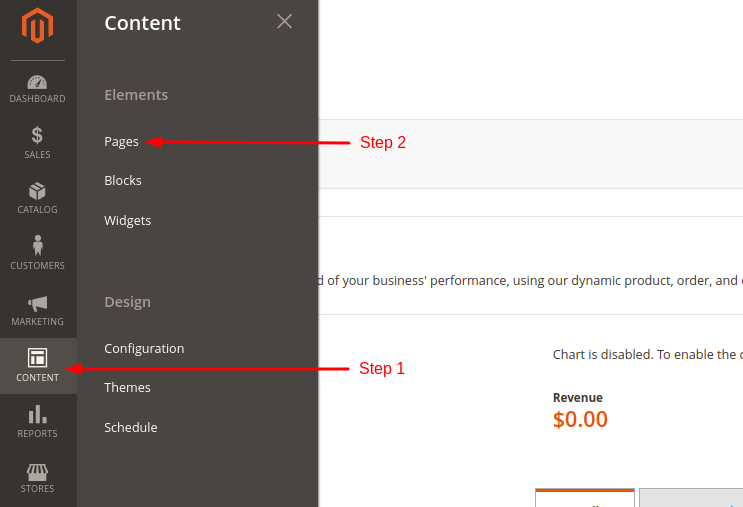Image resolution: width=743 pixels, height=507 pixels.
Task: Open Pages under Elements
Action: [x=121, y=142]
